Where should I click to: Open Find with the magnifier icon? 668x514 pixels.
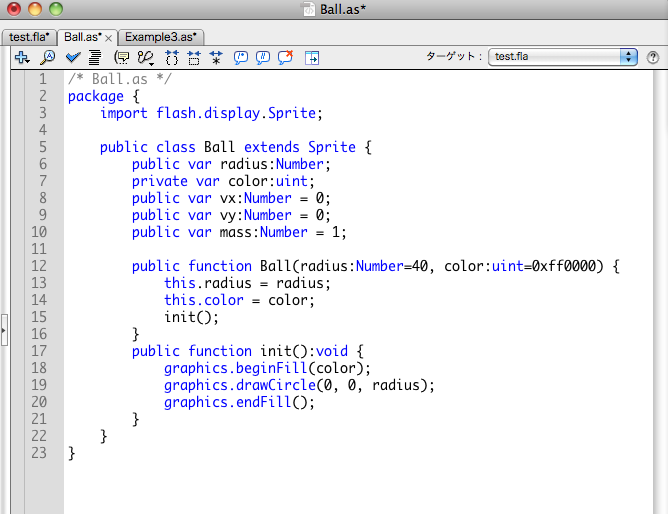(47, 58)
